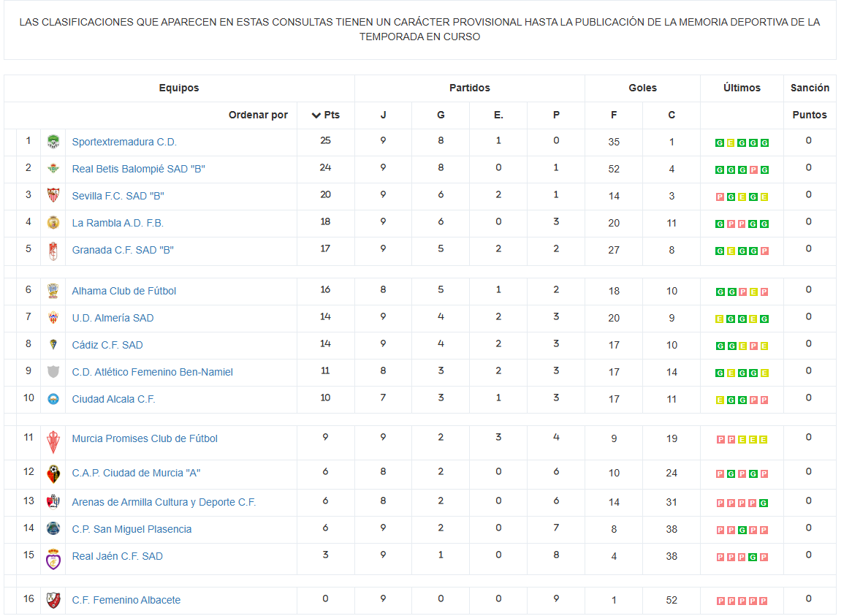Click the G wins column header
852x616 pixels.
point(441,115)
